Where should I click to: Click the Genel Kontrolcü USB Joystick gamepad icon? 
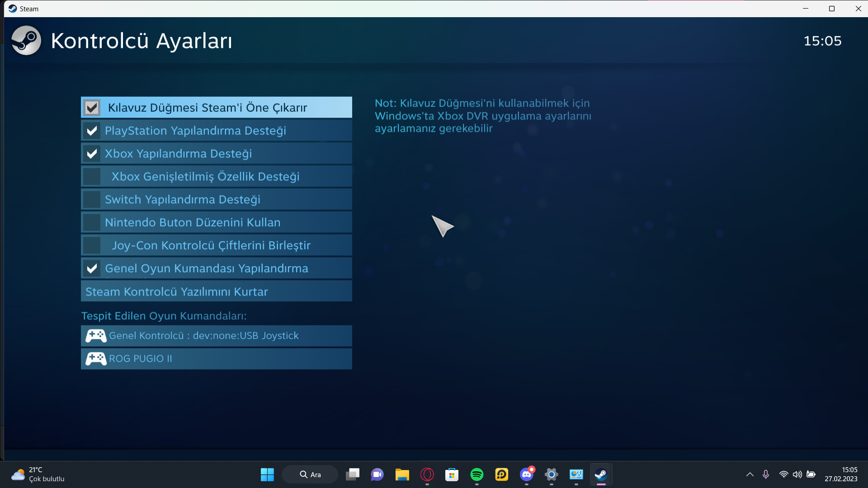[96, 336]
